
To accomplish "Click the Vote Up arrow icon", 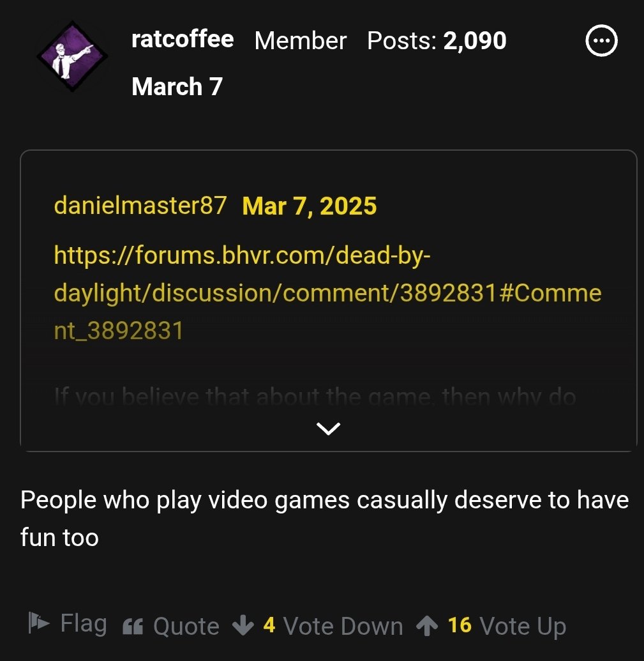I will coord(430,624).
